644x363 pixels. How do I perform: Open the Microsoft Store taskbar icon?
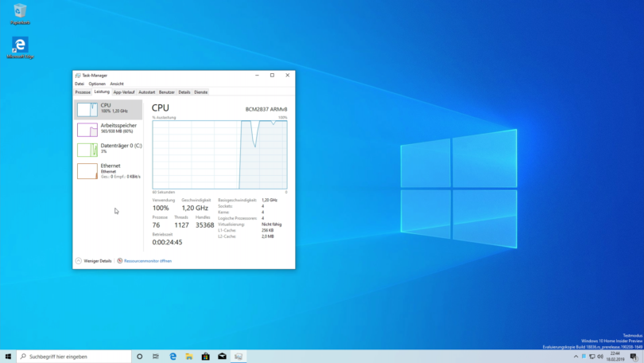click(x=205, y=357)
